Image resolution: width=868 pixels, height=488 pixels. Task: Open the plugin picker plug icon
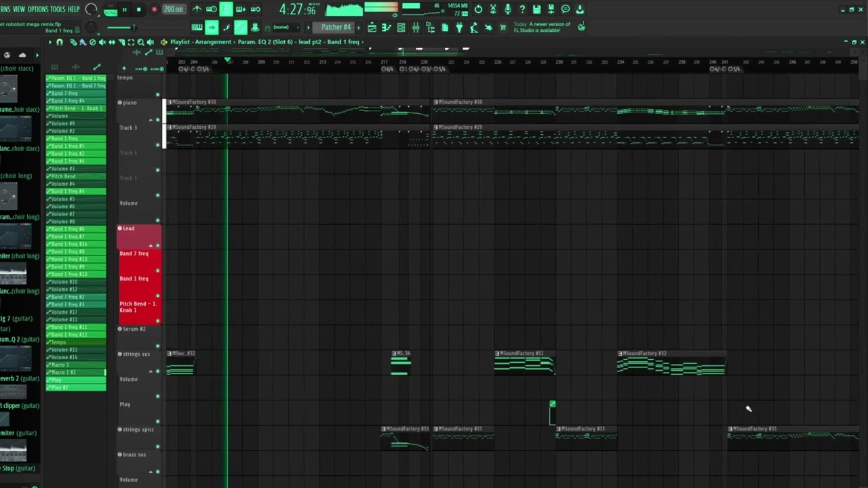(x=460, y=27)
